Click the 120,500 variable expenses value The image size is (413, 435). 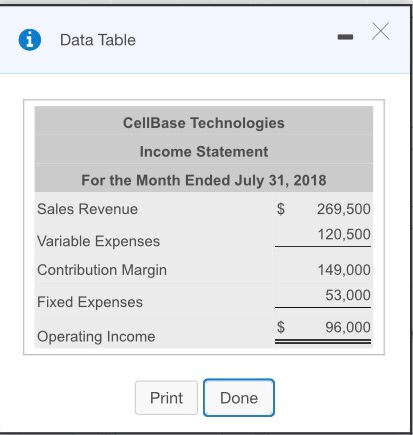tap(344, 234)
